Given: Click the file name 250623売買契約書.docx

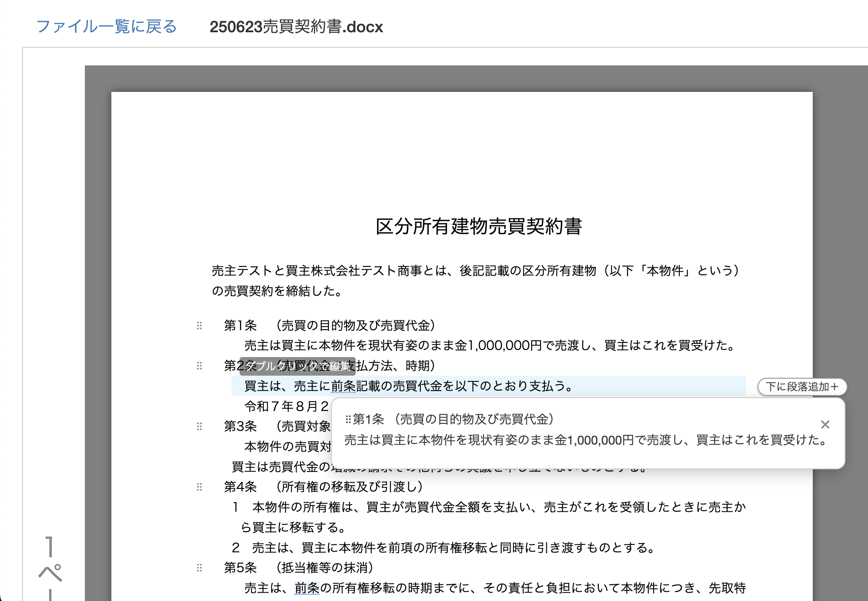Looking at the screenshot, I should click(x=296, y=27).
